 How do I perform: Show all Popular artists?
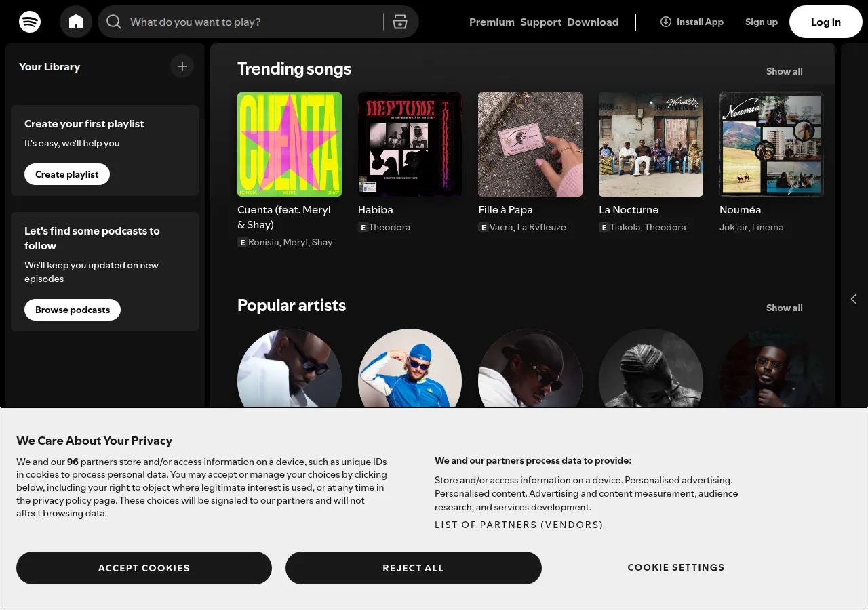click(784, 308)
